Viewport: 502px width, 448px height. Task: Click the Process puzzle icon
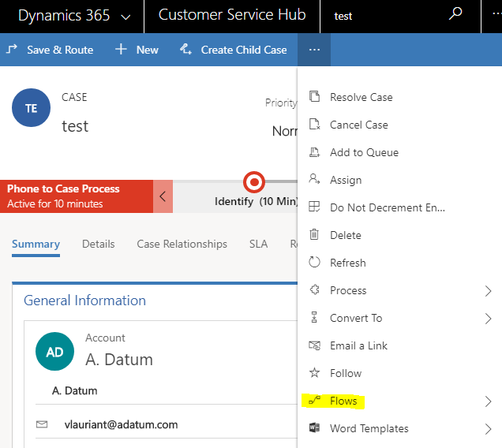(314, 290)
